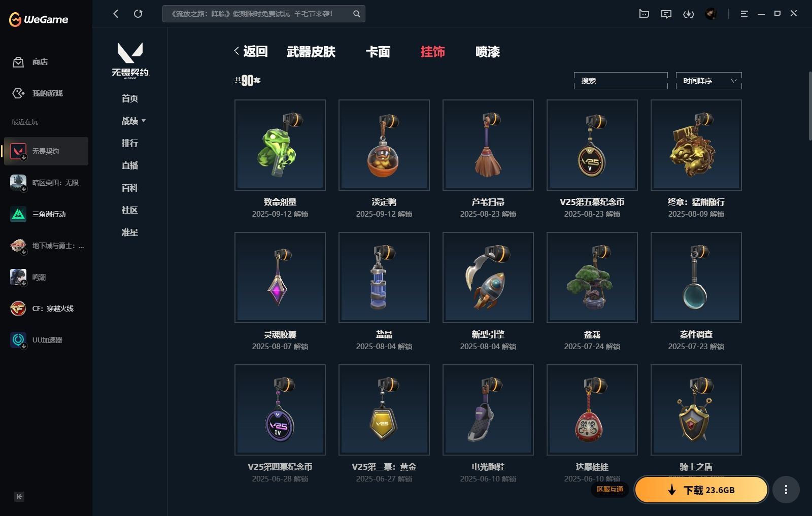
Task: Click the 搜索 input field
Action: 621,81
